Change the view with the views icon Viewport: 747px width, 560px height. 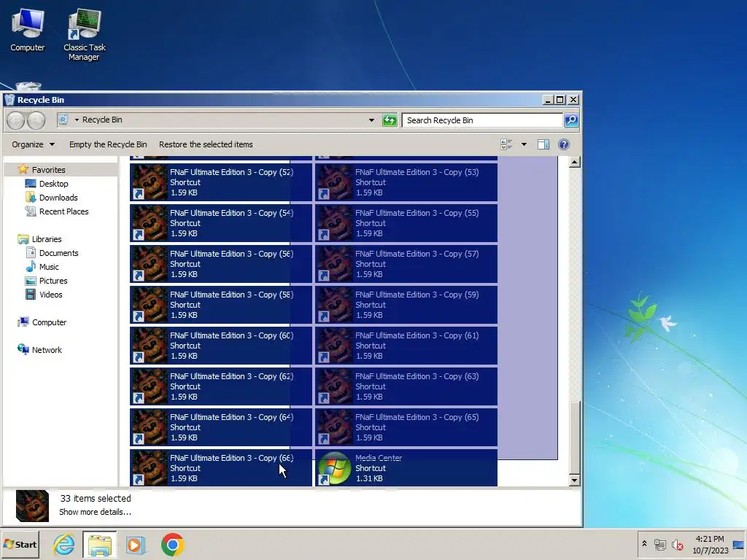coord(506,144)
